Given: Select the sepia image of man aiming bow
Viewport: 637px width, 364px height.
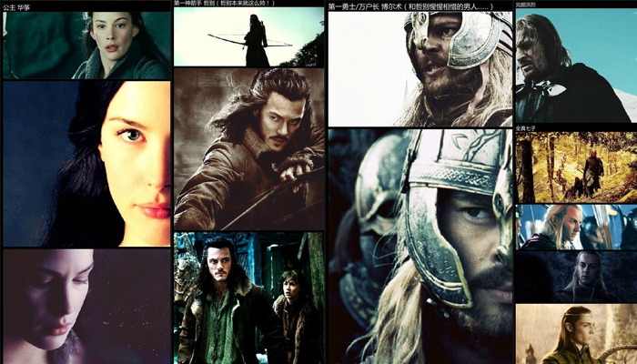Looking at the screenshot, I should tap(248, 148).
